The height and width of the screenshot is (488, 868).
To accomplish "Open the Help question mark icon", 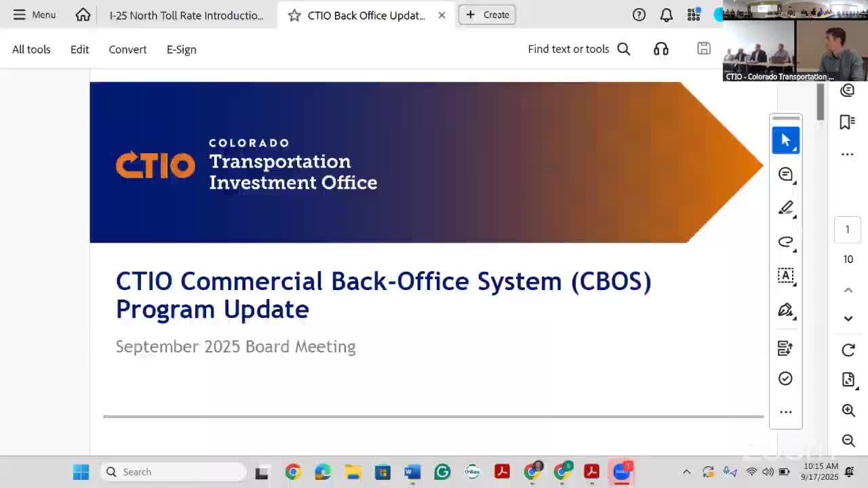I will coord(639,15).
